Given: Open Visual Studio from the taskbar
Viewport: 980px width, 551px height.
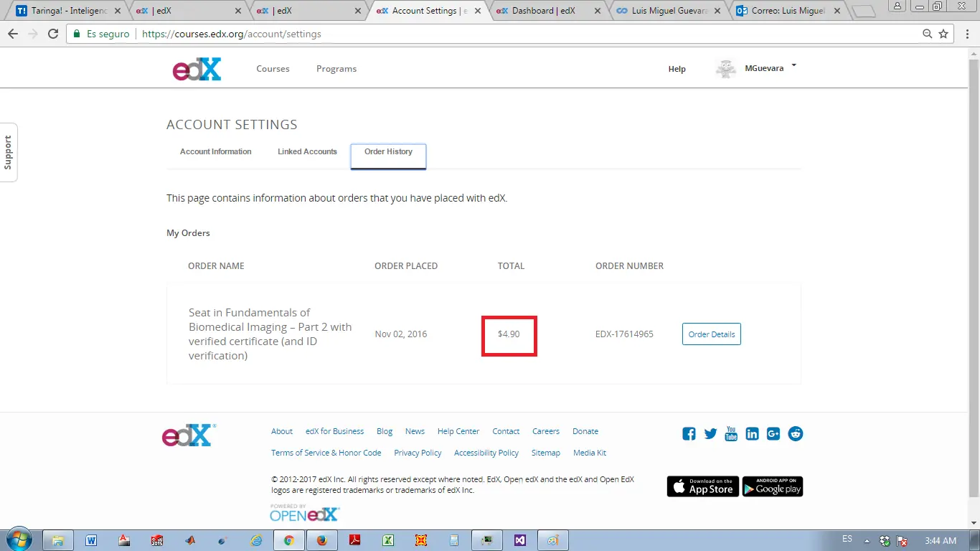Looking at the screenshot, I should tap(520, 540).
